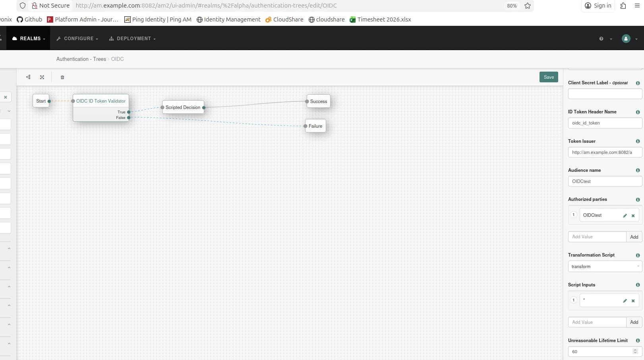The image size is (644, 360).
Task: Click Script Inputs Add Value field
Action: coord(597,322)
